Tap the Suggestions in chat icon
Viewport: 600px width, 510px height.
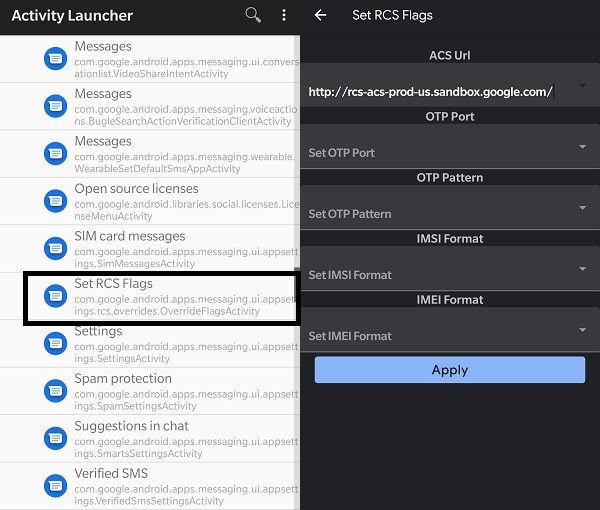point(55,438)
